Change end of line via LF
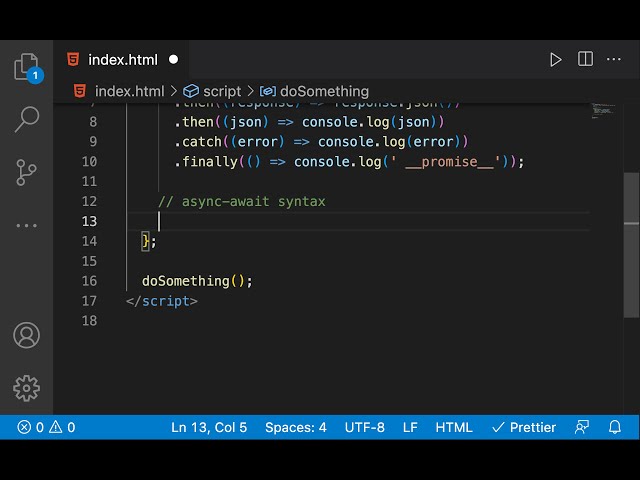The width and height of the screenshot is (640, 480). tap(410, 427)
